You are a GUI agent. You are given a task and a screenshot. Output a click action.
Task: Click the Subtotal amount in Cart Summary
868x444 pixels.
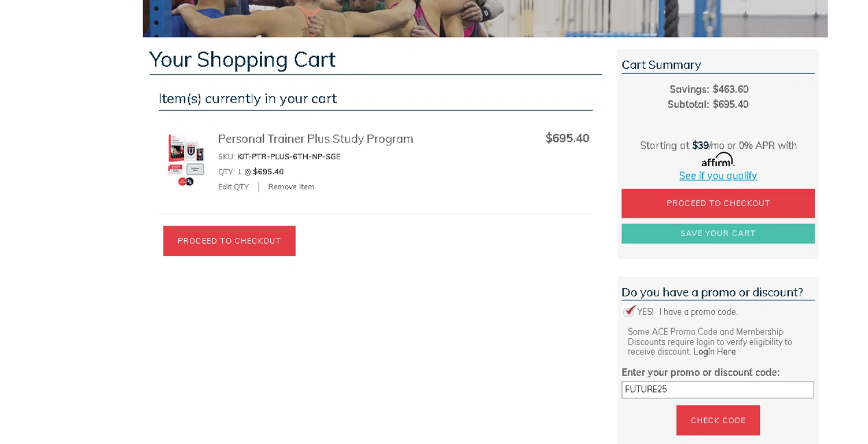pos(730,105)
